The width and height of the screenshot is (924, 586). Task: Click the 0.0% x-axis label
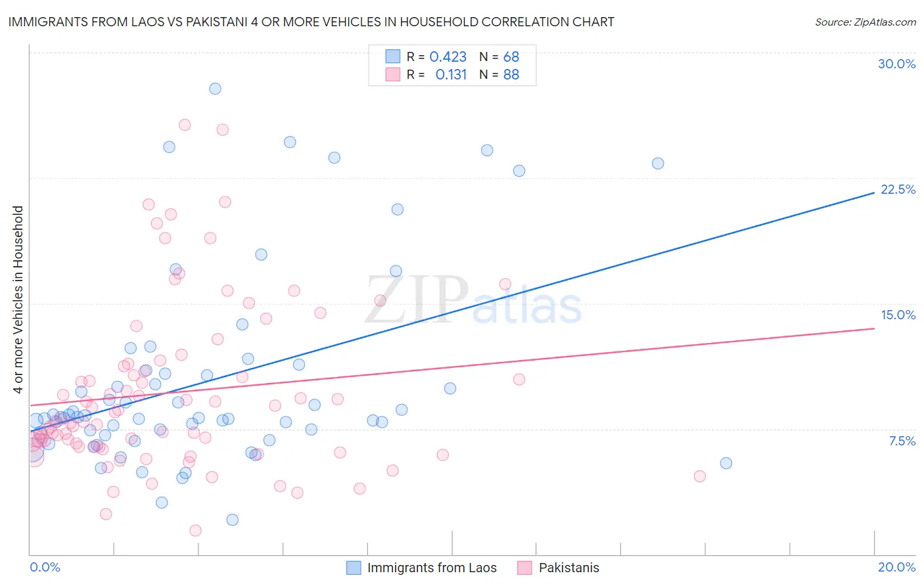(45, 567)
